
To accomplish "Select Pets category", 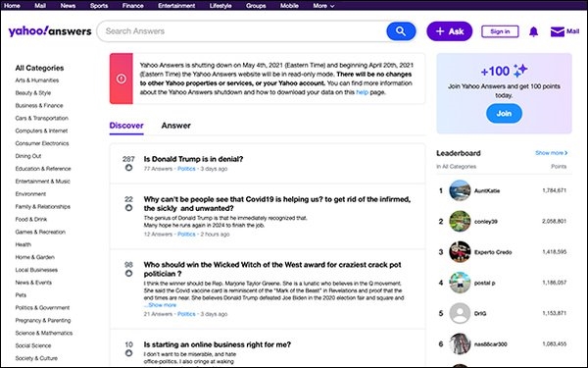I will click(x=21, y=295).
